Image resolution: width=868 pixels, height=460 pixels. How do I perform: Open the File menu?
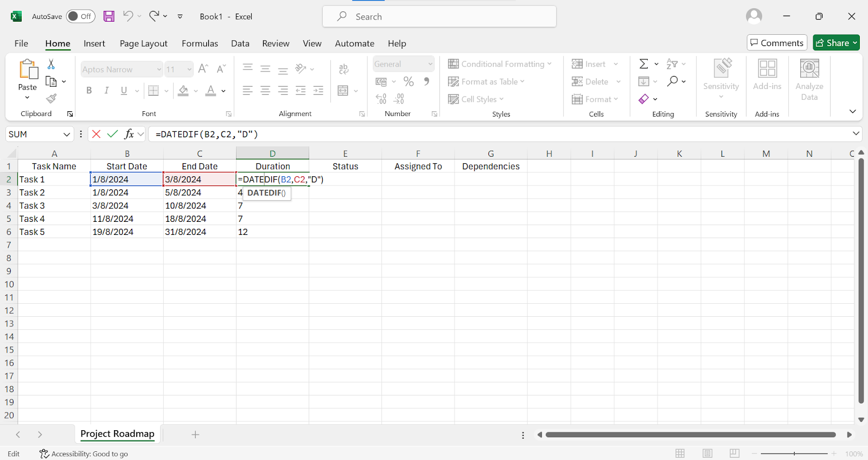tap(21, 43)
